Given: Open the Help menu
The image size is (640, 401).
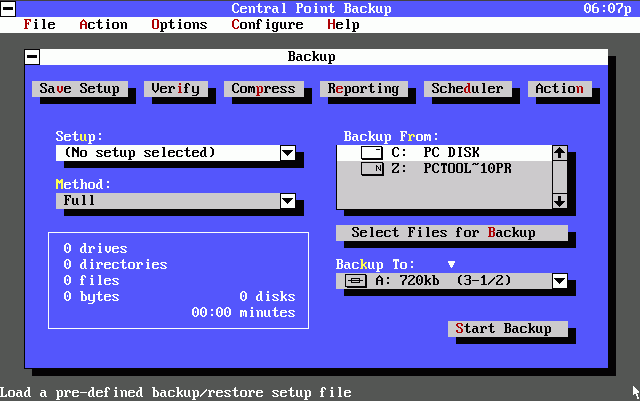Looking at the screenshot, I should tap(343, 25).
